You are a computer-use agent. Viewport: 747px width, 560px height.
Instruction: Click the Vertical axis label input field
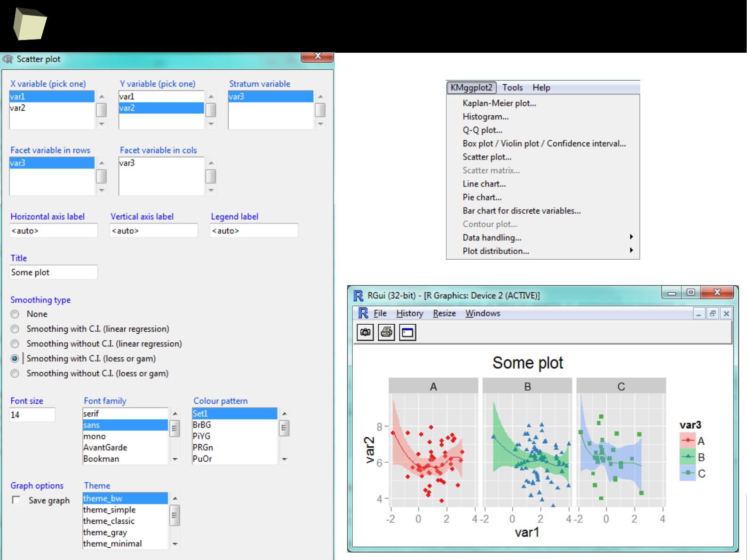(x=153, y=231)
